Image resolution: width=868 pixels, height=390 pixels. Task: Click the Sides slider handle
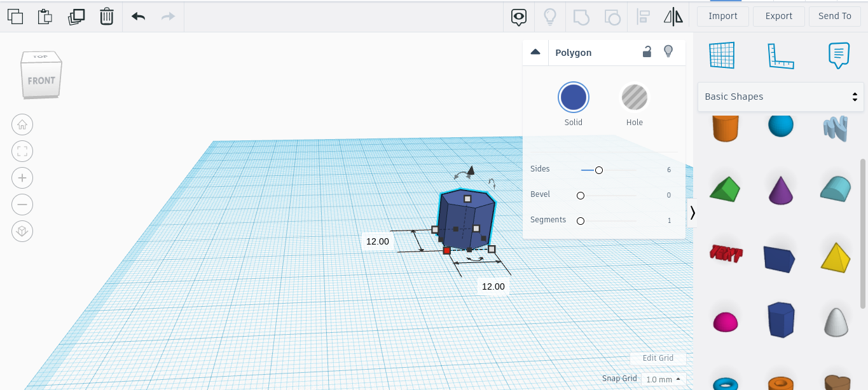pos(599,170)
